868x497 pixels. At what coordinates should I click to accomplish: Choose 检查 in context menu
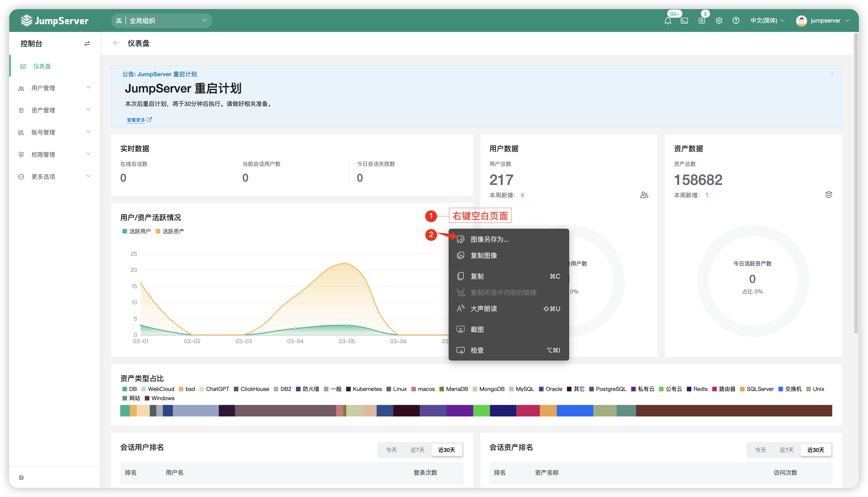[x=508, y=350]
